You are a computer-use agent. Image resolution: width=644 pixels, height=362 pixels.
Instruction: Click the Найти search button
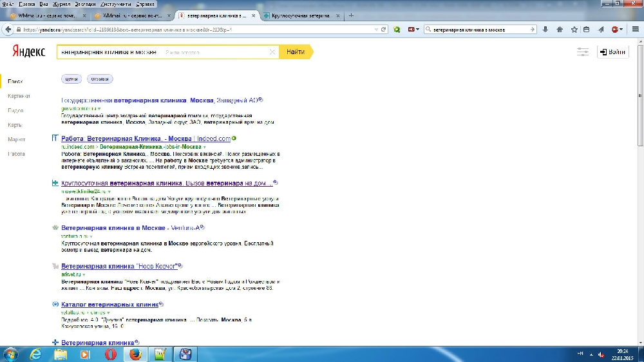click(296, 52)
